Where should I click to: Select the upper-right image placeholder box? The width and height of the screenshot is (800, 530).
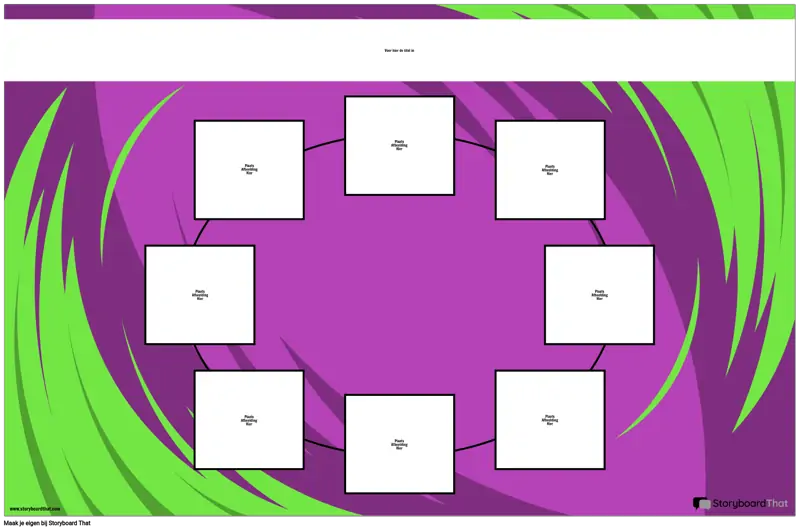pyautogui.click(x=550, y=170)
